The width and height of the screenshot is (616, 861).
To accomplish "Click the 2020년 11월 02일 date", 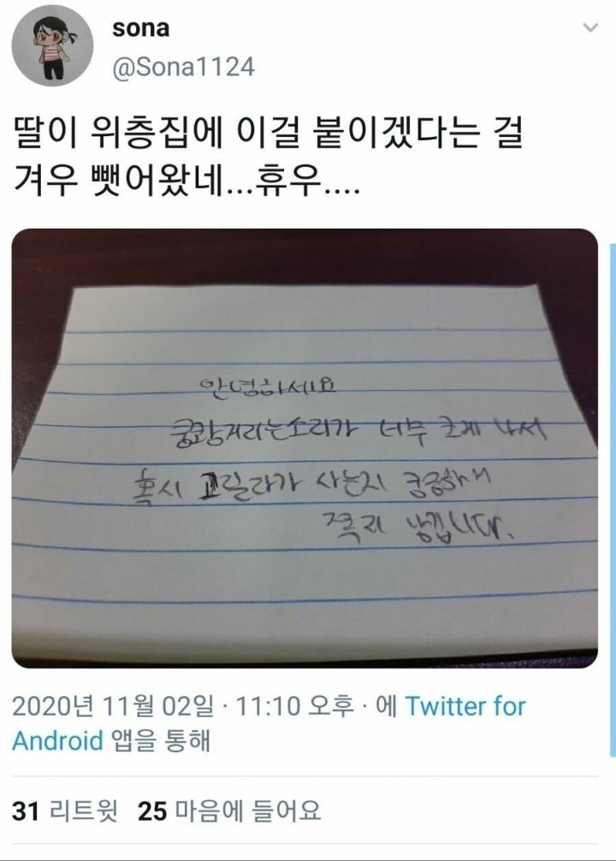I will (113, 706).
